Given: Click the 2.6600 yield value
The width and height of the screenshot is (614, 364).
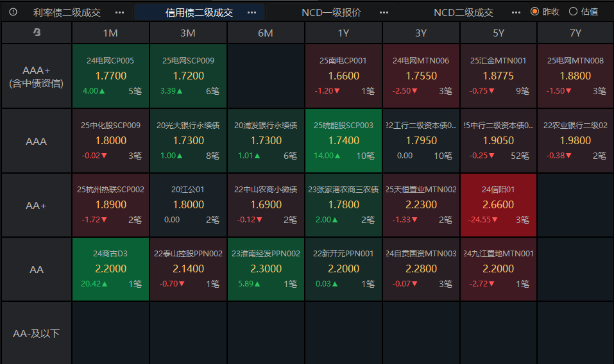Looking at the screenshot, I should pyautogui.click(x=498, y=204).
